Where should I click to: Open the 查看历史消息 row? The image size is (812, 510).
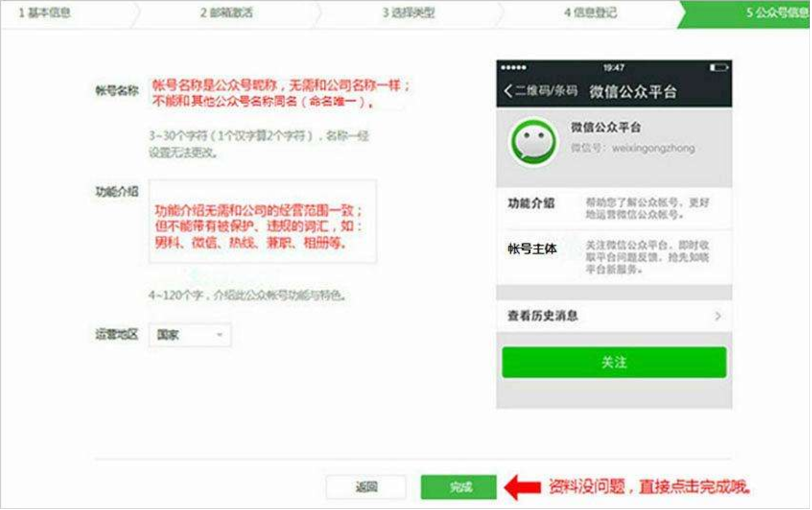point(614,316)
